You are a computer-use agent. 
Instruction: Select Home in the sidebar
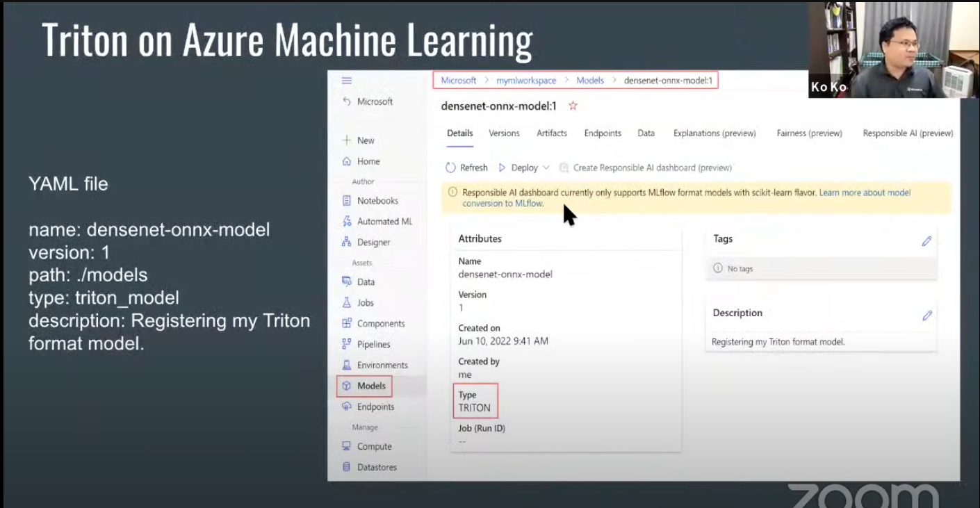coord(368,161)
